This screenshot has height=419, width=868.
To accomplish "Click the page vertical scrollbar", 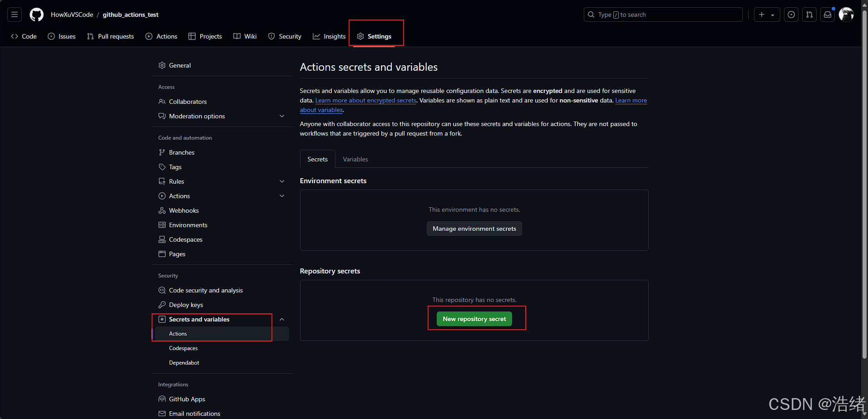I will pyautogui.click(x=864, y=181).
